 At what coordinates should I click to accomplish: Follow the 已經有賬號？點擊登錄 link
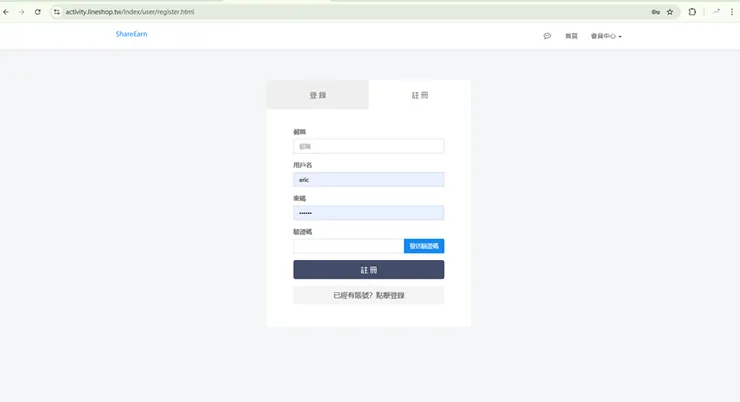coord(369,295)
